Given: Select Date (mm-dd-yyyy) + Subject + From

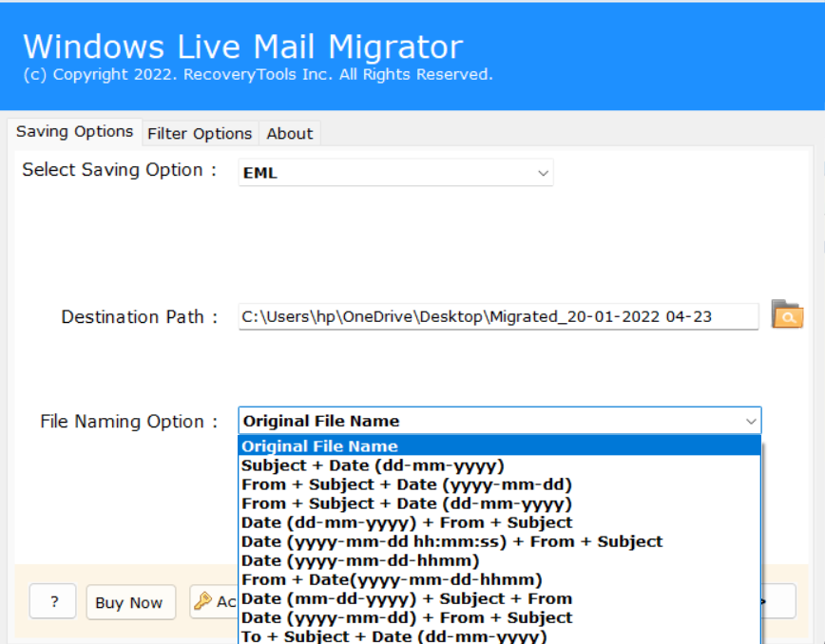Looking at the screenshot, I should click(500, 598).
